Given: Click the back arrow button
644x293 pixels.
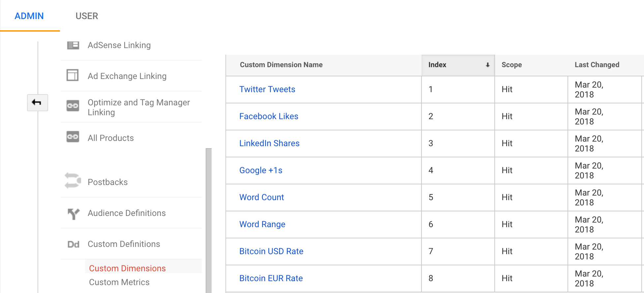Looking at the screenshot, I should pyautogui.click(x=38, y=102).
